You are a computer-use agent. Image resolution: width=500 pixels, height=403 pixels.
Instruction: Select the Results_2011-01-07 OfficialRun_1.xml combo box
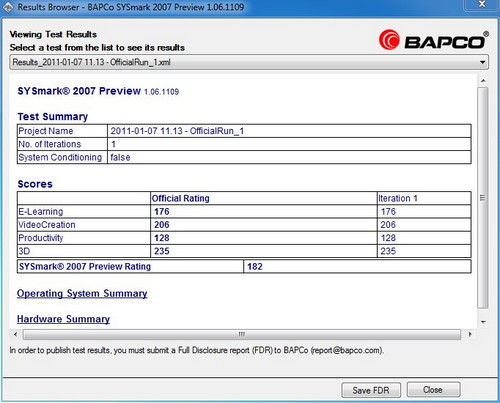pos(249,62)
